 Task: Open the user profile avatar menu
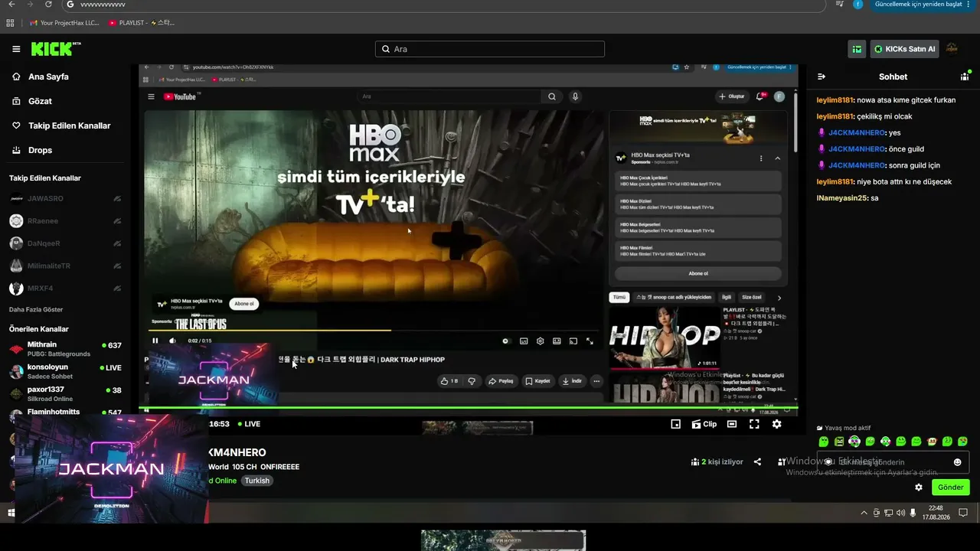(952, 49)
